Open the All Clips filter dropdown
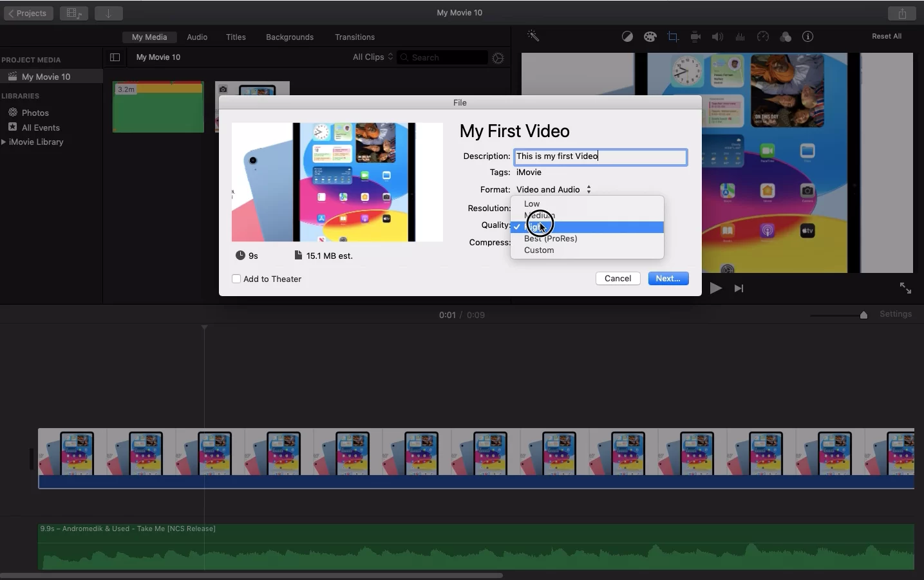This screenshot has width=924, height=580. (x=373, y=57)
